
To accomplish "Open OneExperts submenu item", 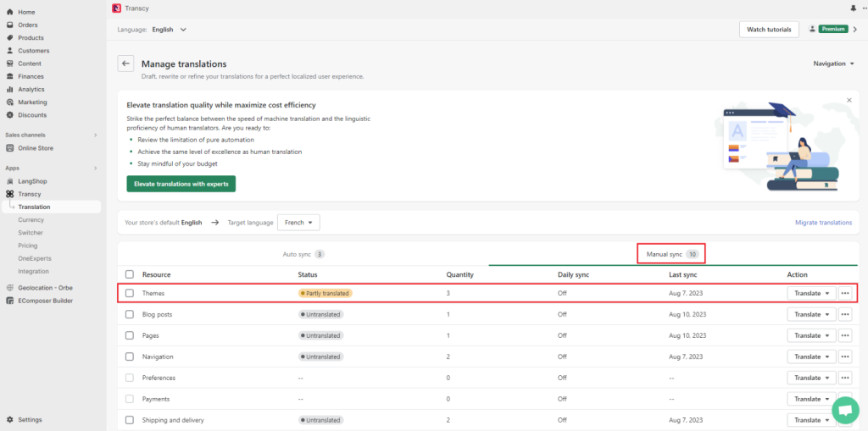I will (34, 258).
